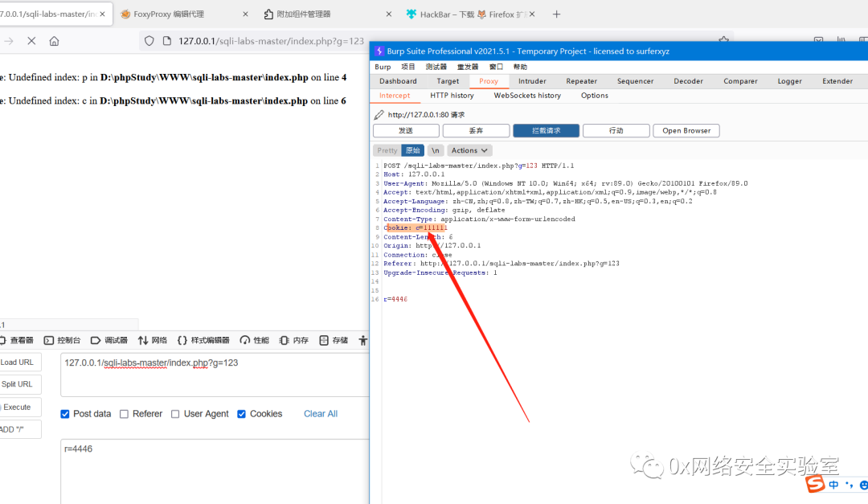This screenshot has width=868, height=504.
Task: Click the Open Browser button
Action: [686, 131]
